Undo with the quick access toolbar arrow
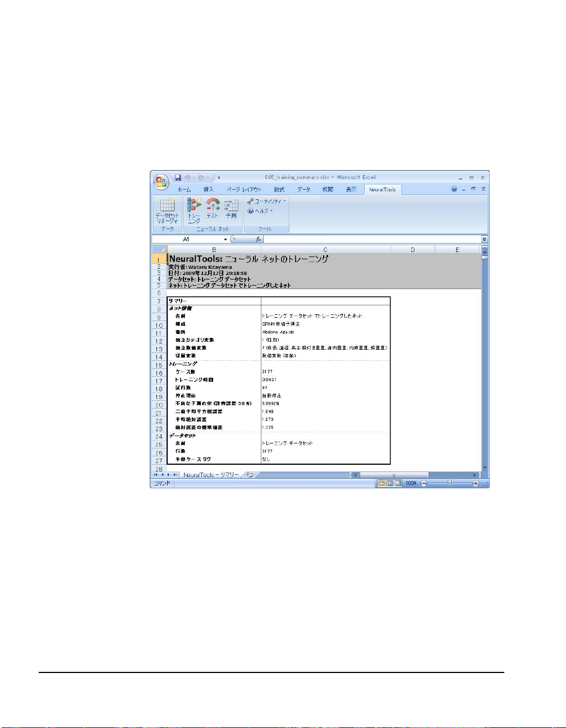566x728 pixels. coord(187,177)
